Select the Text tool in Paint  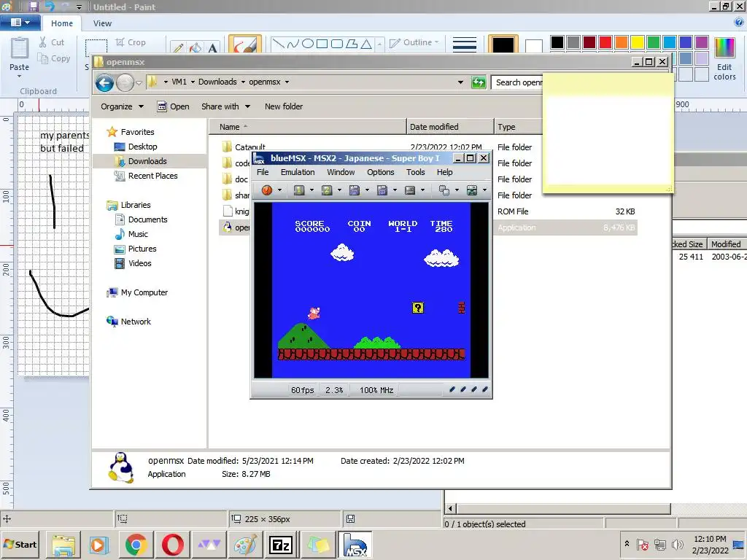[x=212, y=47]
